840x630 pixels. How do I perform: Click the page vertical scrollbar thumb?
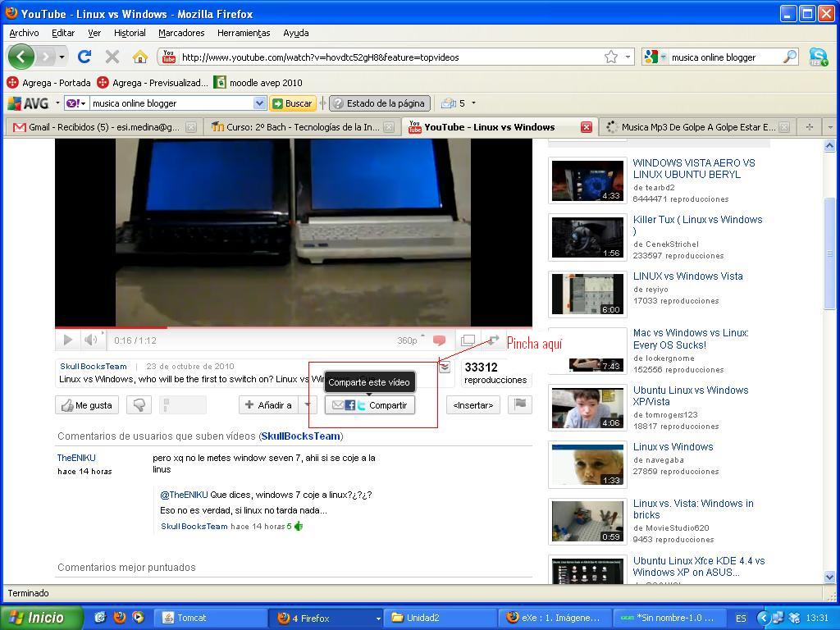pyautogui.click(x=829, y=253)
